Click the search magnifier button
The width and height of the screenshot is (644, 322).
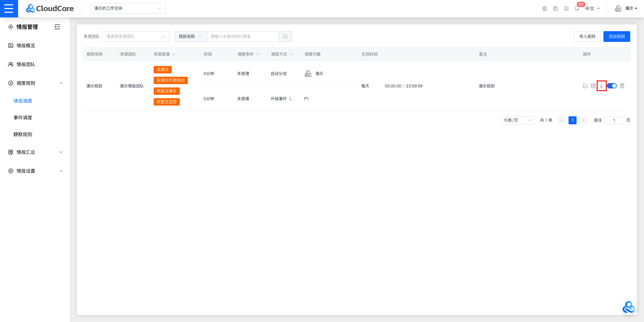285,37
